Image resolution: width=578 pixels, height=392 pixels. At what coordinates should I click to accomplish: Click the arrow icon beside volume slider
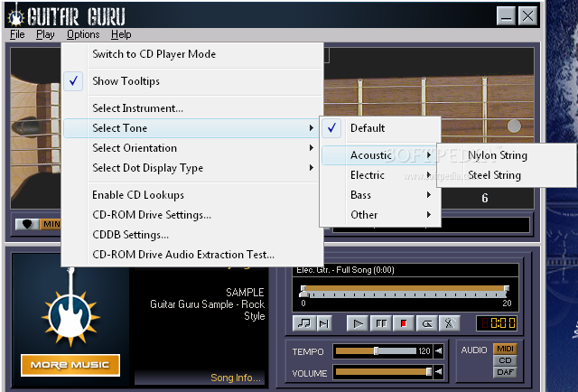[x=438, y=372]
